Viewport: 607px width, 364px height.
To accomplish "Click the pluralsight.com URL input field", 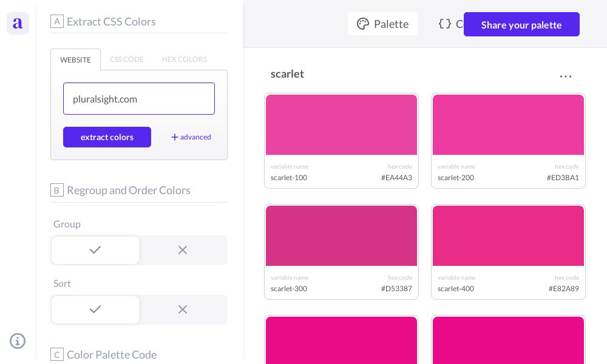I will (x=139, y=99).
